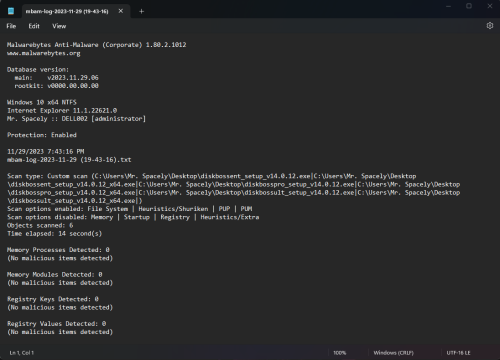
Task: Click the 100% zoom level in status bar
Action: 340,353
